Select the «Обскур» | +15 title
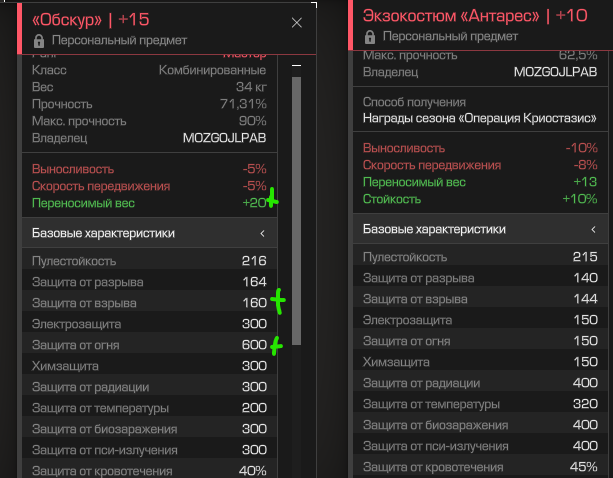613x478 pixels. pyautogui.click(x=90, y=20)
